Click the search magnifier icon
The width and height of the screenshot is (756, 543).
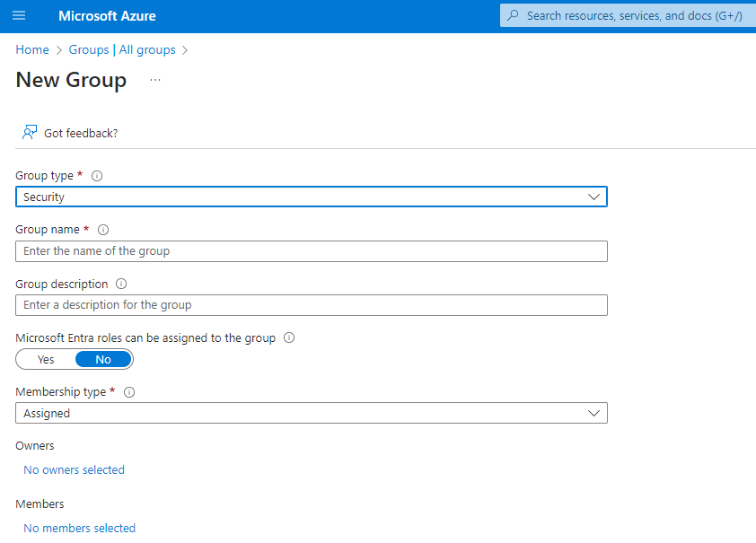coord(514,16)
